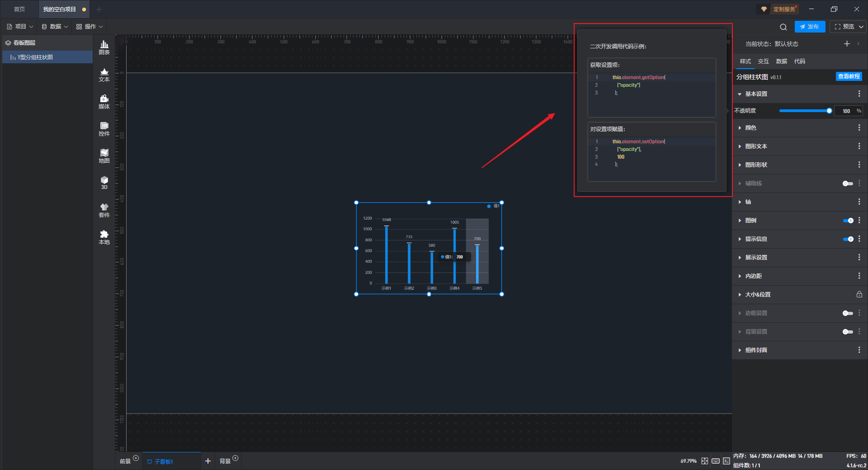This screenshot has height=470, width=868.
Task: Click the plus icon to add state
Action: [x=847, y=44]
